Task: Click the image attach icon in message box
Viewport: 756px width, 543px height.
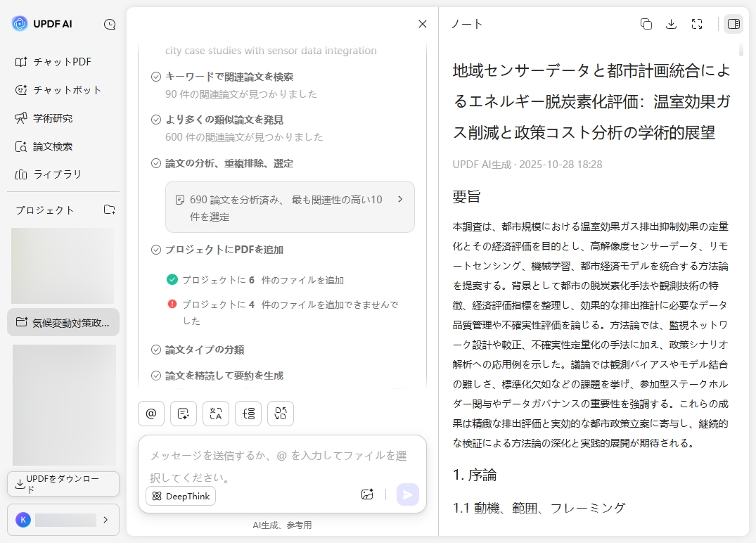Action: point(366,494)
